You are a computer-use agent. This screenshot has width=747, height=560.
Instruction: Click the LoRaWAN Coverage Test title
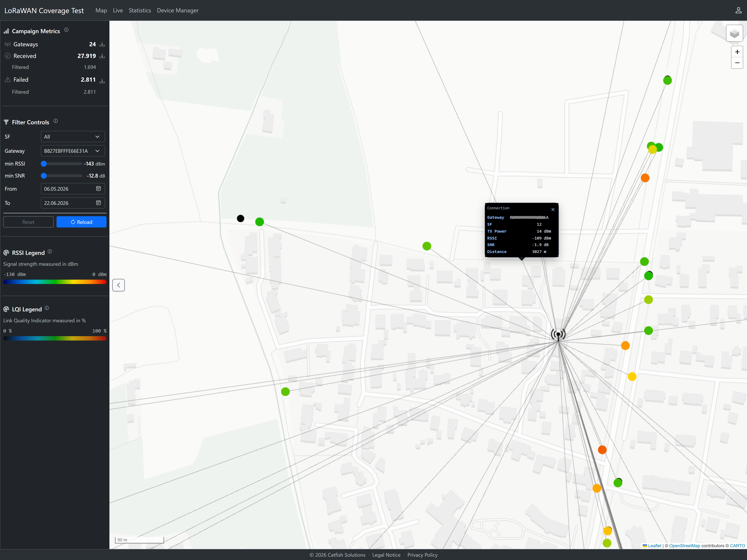point(44,10)
